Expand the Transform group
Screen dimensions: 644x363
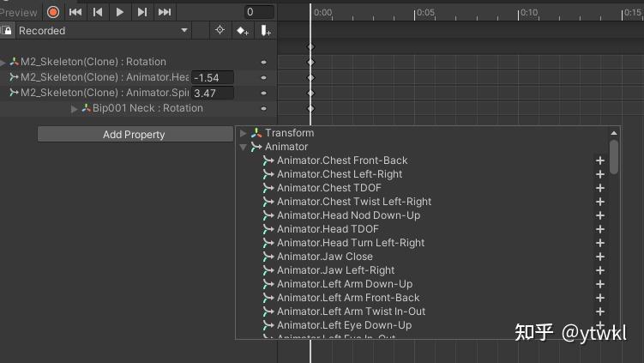coord(244,133)
